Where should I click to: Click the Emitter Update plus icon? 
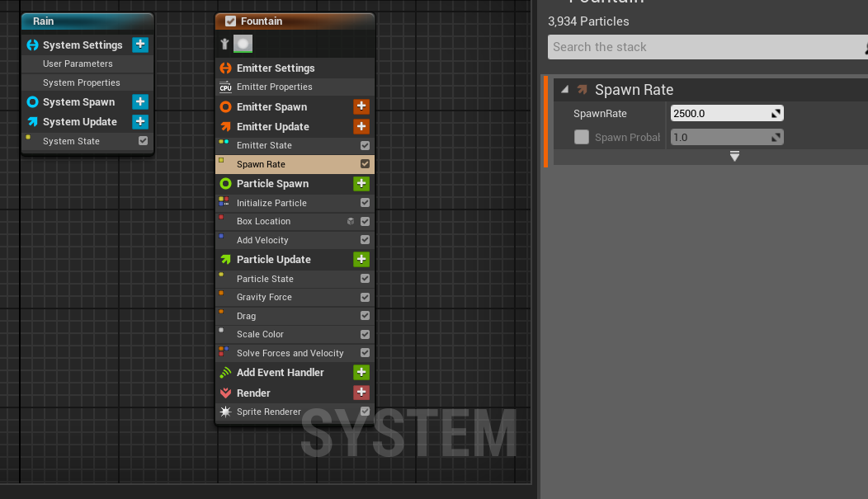(x=361, y=126)
